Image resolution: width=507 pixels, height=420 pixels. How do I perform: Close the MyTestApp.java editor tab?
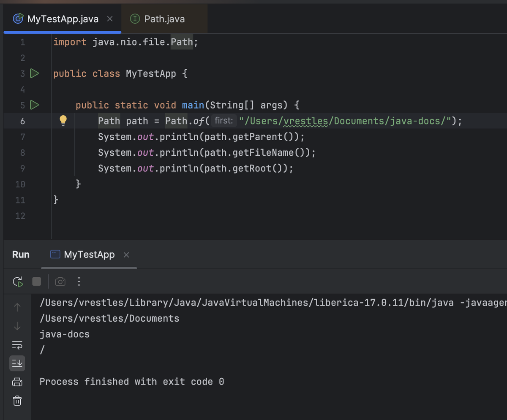pos(110,19)
